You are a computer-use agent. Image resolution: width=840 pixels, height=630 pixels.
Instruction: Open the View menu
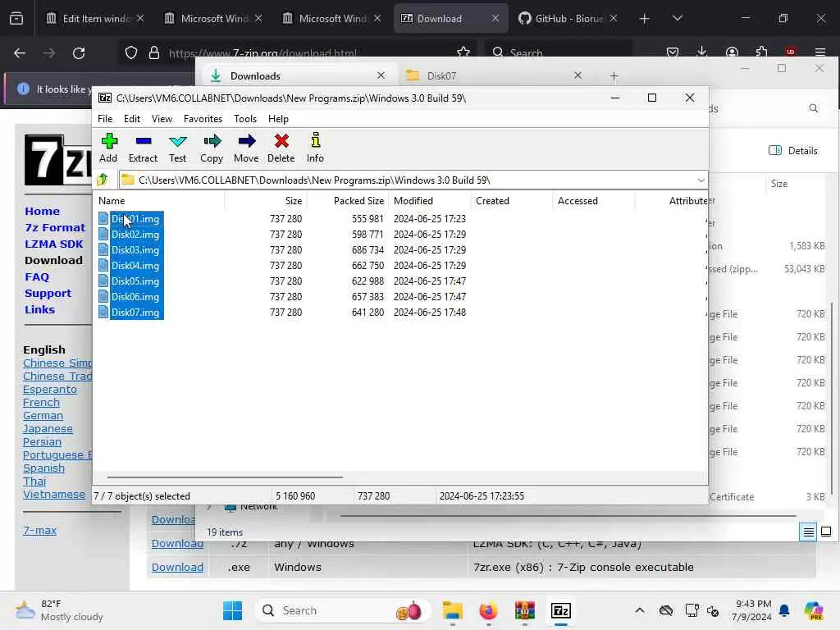click(162, 119)
